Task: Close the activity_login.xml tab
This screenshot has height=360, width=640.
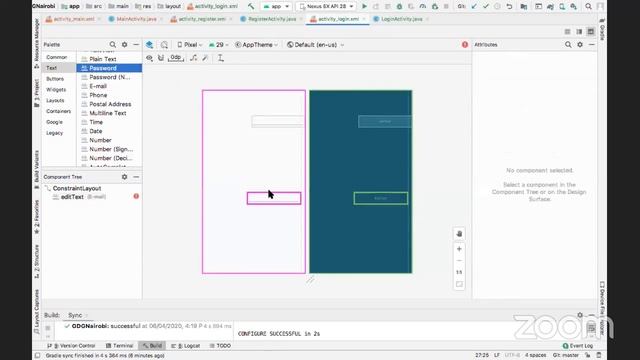Action: click(364, 19)
